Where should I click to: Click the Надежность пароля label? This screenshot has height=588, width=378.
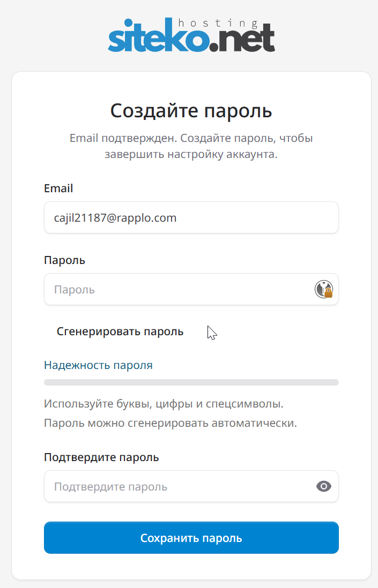98,365
